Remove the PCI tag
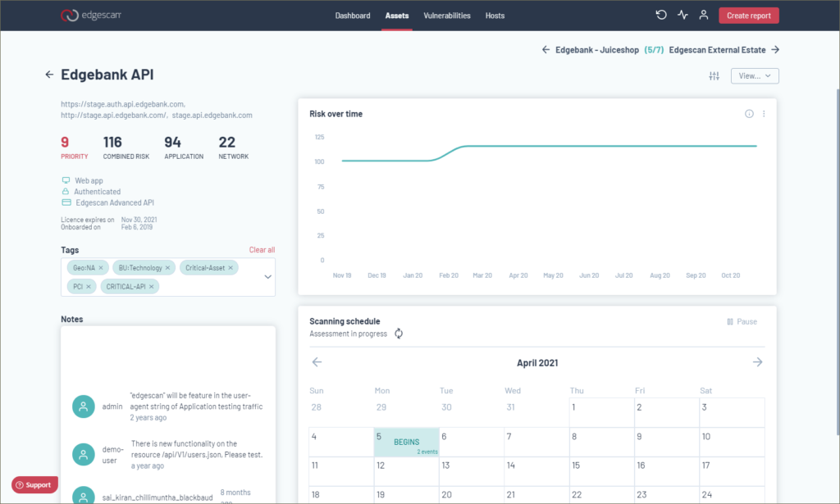The width and height of the screenshot is (840, 504). [89, 286]
